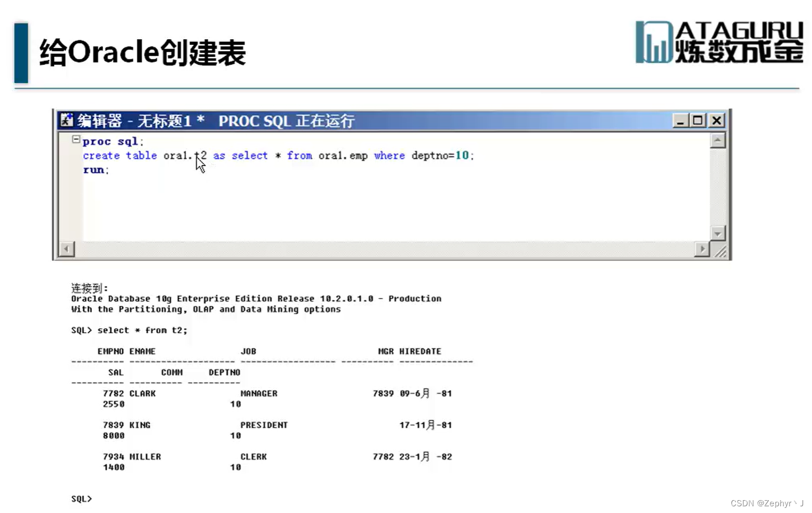The width and height of the screenshot is (812, 513).
Task: Click the hire date '09-6月 -81'
Action: pyautogui.click(x=426, y=393)
